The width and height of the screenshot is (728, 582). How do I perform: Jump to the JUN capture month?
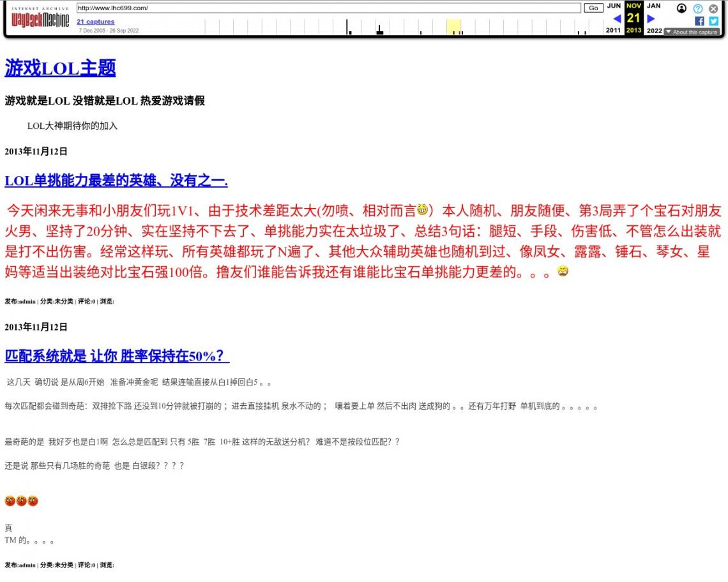point(614,6)
